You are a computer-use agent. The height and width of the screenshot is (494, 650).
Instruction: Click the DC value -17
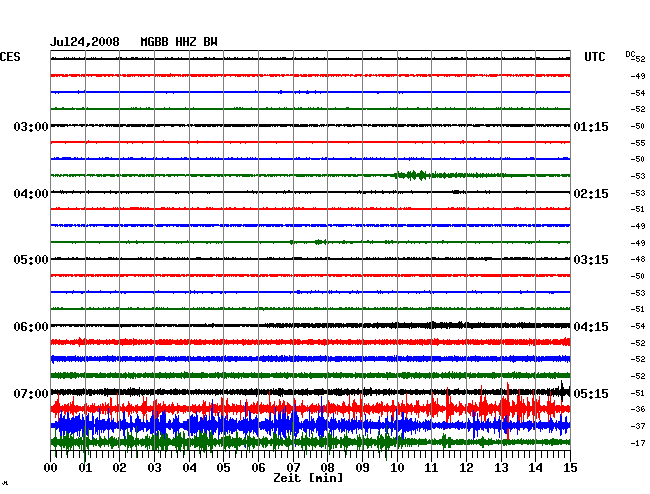point(638,443)
